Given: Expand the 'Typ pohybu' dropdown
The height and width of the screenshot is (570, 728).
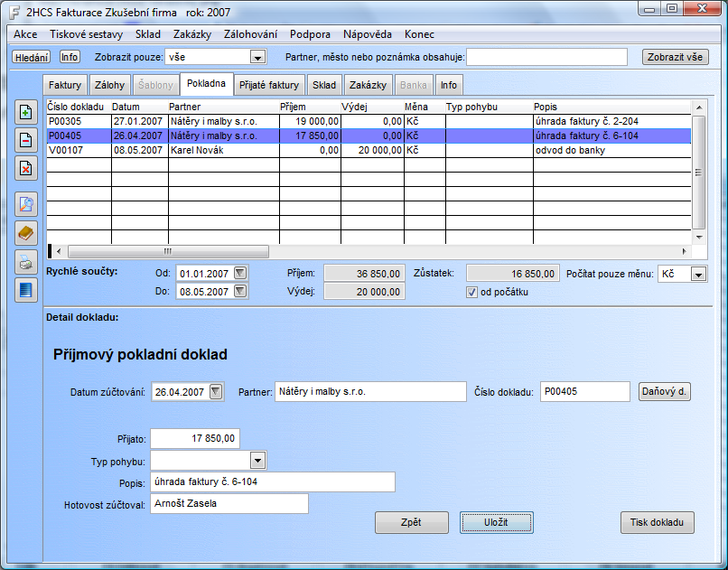Looking at the screenshot, I should (x=257, y=461).
